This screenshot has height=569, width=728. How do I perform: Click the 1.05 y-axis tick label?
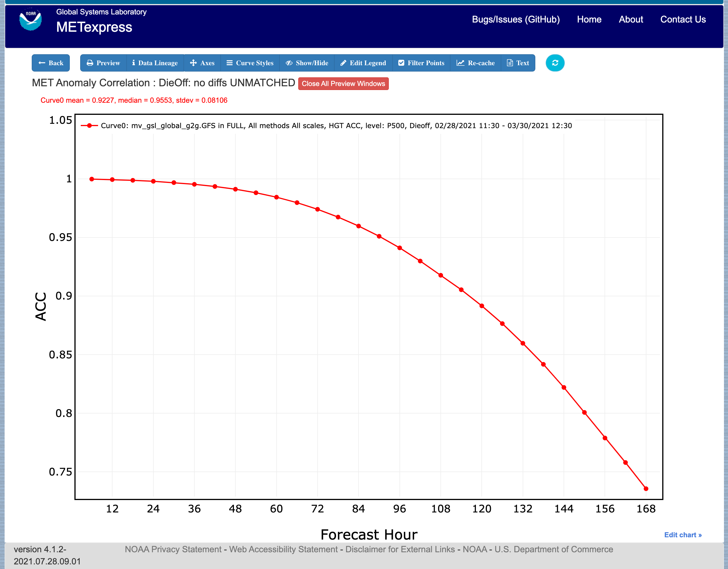click(60, 120)
